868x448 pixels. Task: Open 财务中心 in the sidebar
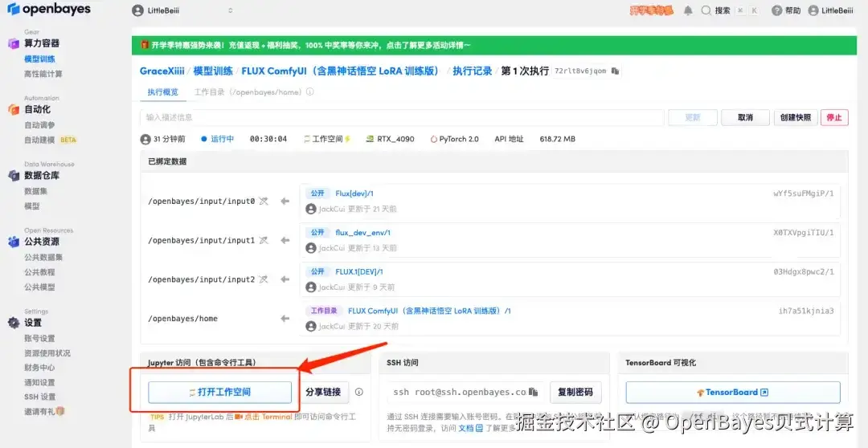pyautogui.click(x=39, y=367)
